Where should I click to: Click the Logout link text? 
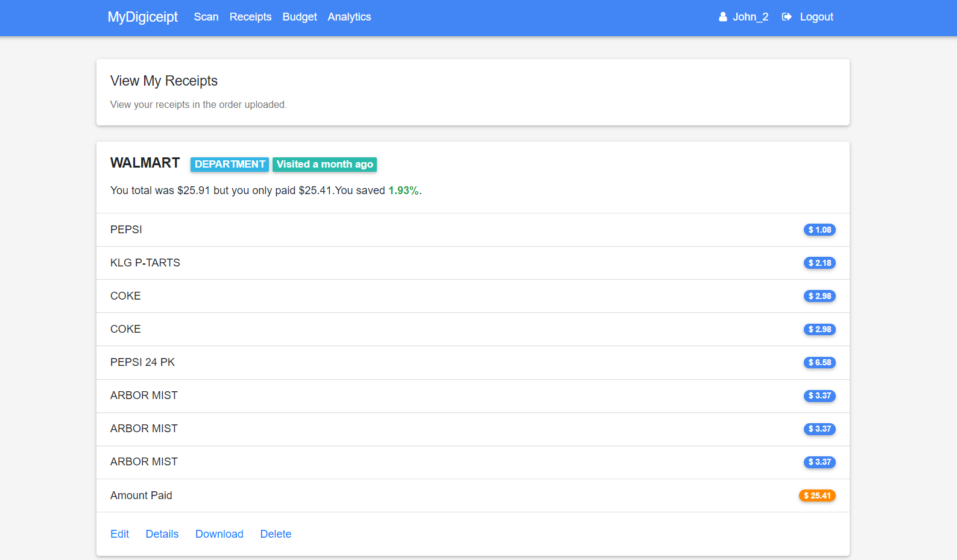tap(816, 17)
